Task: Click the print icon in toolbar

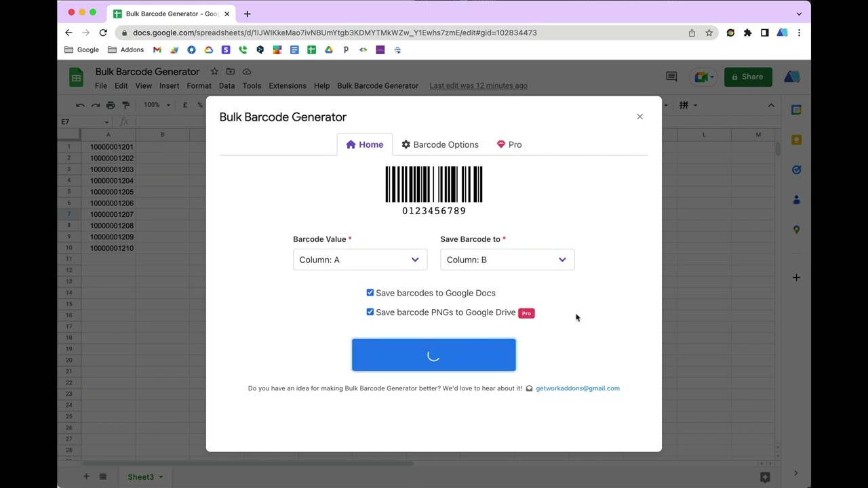Action: click(111, 105)
